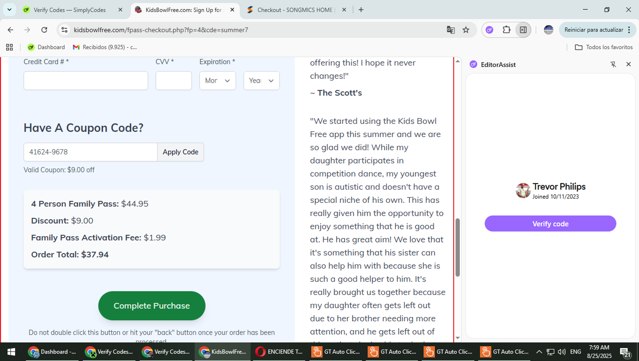Open Todos los favoritos folder
The height and width of the screenshot is (361, 639).
(x=604, y=47)
